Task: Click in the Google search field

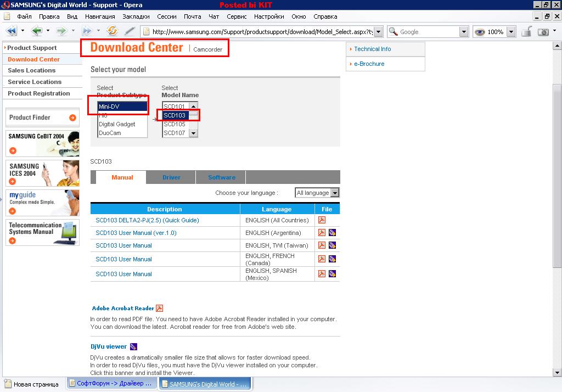Action: (x=429, y=31)
